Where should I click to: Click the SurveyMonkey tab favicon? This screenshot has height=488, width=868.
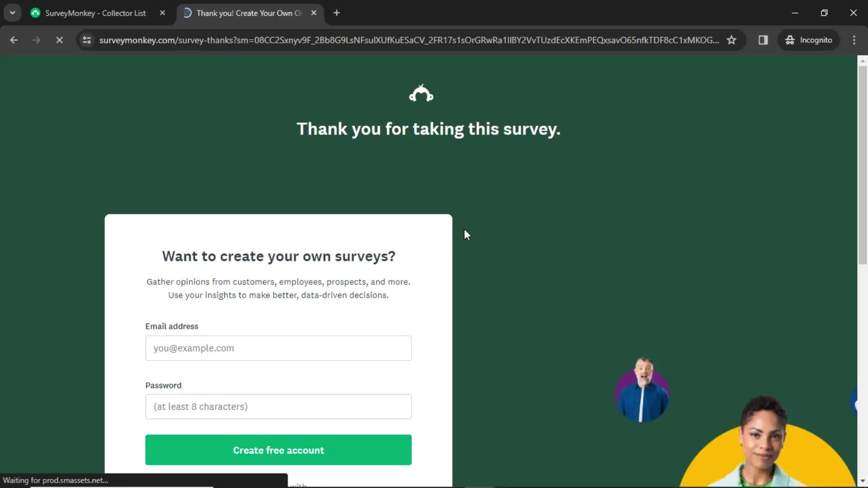(x=36, y=13)
